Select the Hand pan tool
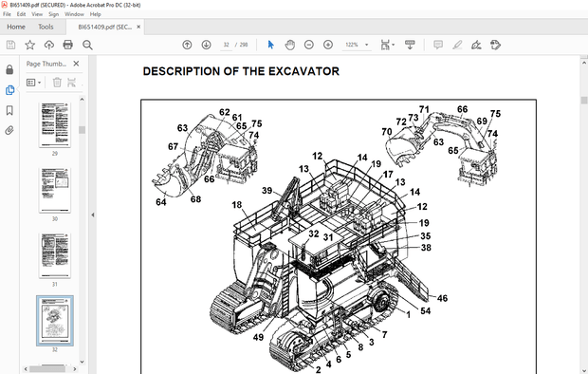Screen dimensions: 588x374 point(290,45)
